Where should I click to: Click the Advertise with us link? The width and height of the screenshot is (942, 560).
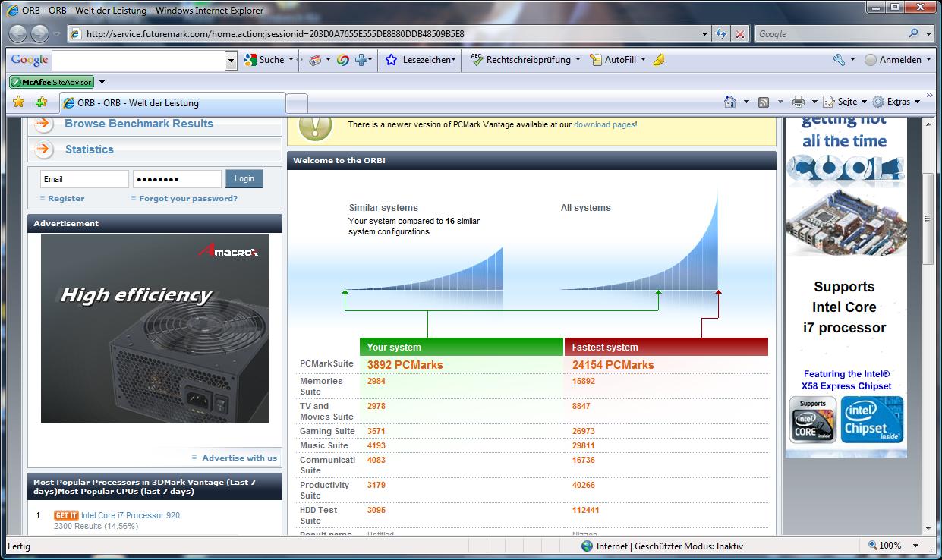click(x=240, y=458)
